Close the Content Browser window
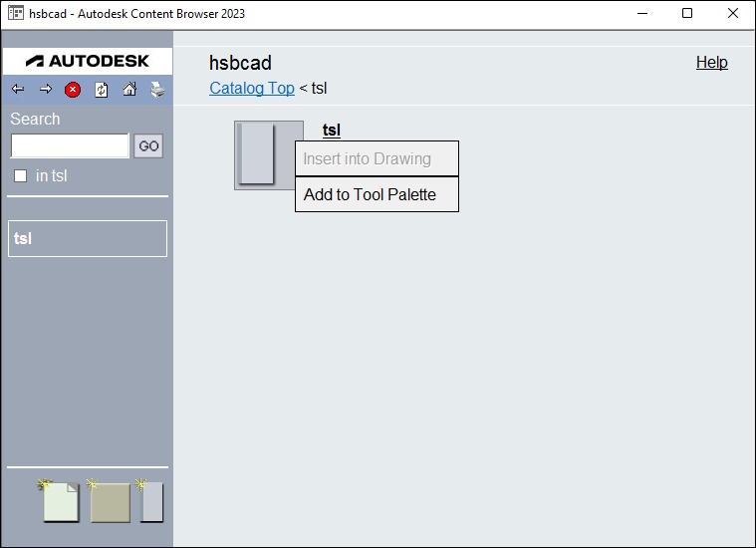 733,14
